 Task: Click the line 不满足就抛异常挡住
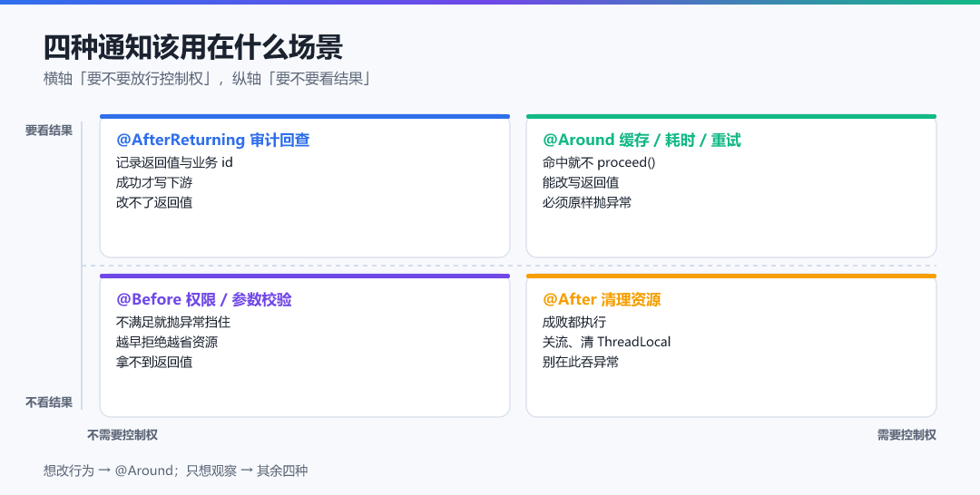173,322
